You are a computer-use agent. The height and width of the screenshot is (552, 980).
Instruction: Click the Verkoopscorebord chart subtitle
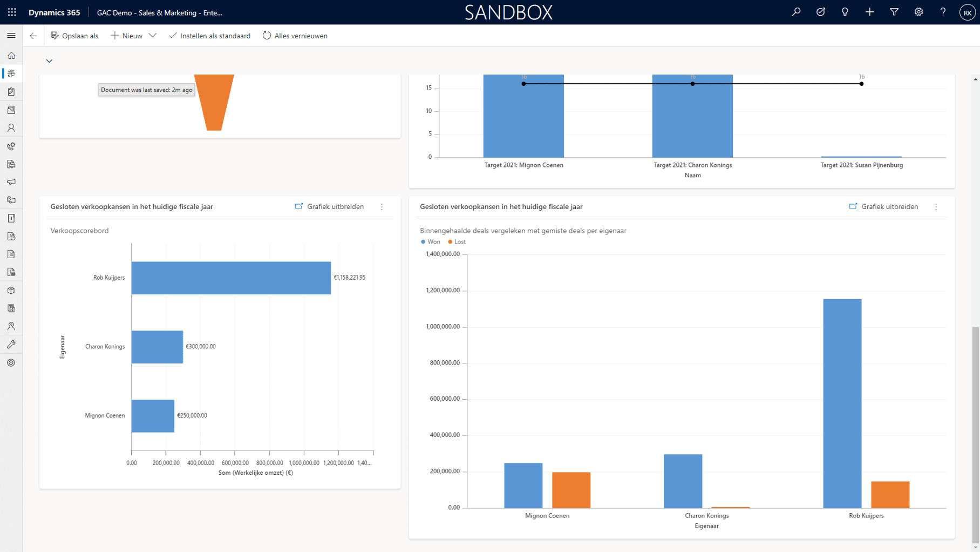click(79, 231)
